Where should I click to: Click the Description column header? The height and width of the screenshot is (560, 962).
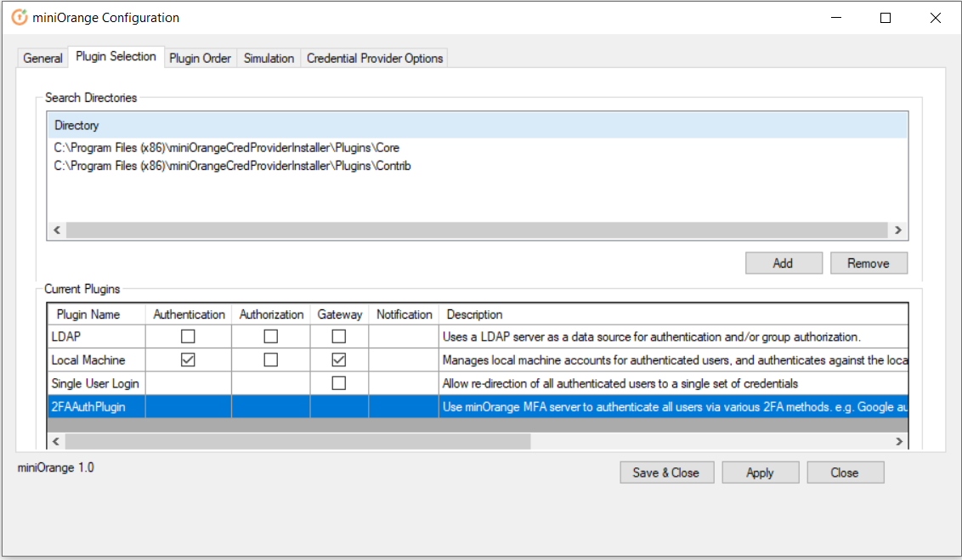[x=673, y=314]
